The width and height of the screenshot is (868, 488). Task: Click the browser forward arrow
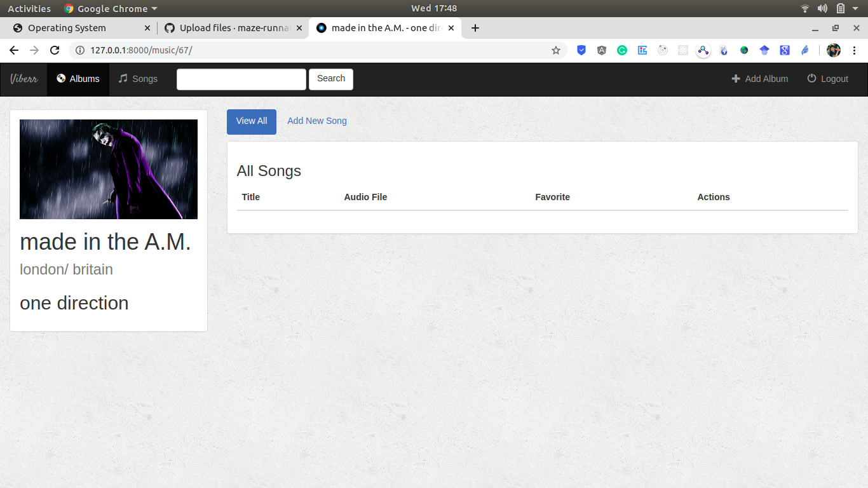tap(34, 50)
